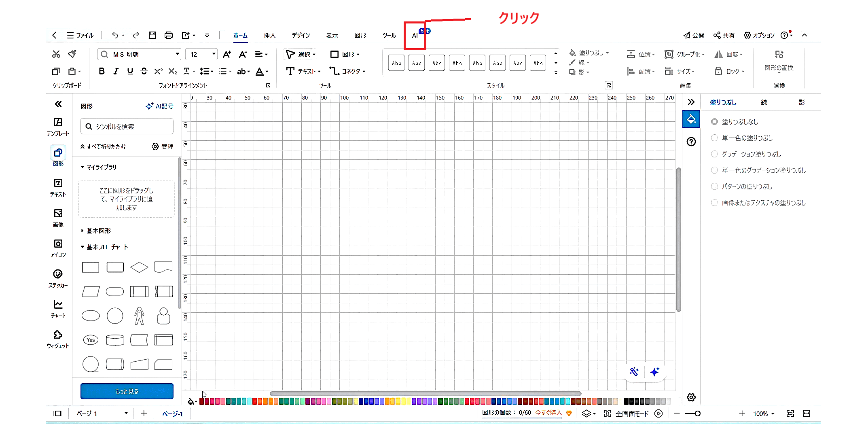
Task: Open the Design ribbon tab
Action: [x=301, y=36]
